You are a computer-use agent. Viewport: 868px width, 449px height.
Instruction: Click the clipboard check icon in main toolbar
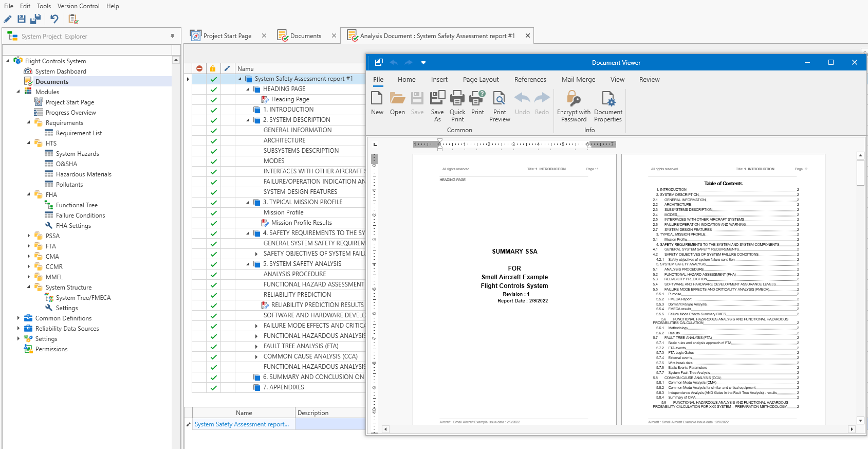click(x=73, y=19)
